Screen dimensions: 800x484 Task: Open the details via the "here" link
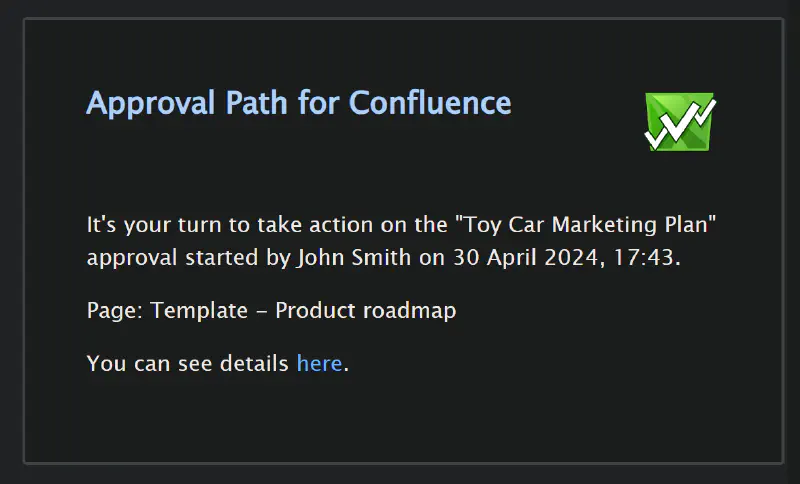[x=319, y=364]
